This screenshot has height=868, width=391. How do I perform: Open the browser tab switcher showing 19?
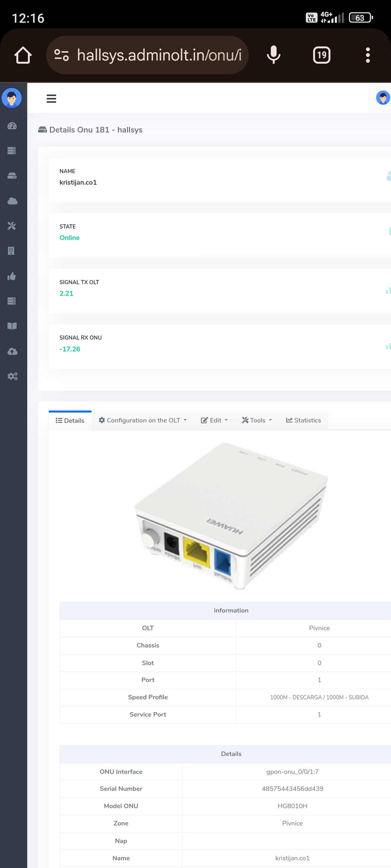[321, 55]
